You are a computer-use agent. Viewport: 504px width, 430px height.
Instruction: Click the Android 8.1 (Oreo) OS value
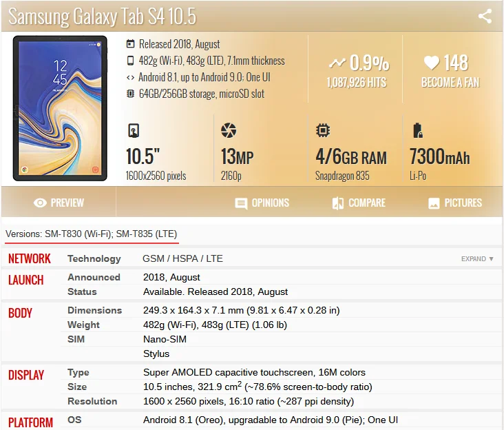[271, 420]
